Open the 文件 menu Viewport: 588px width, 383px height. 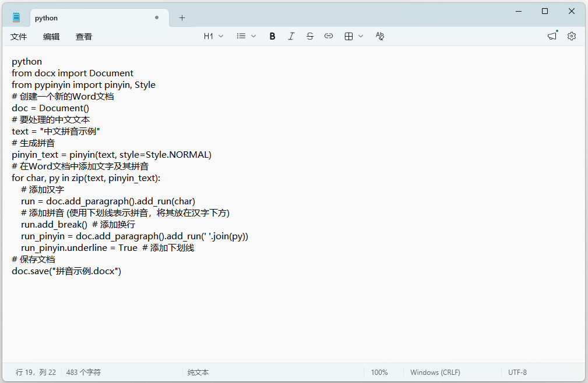click(x=19, y=37)
